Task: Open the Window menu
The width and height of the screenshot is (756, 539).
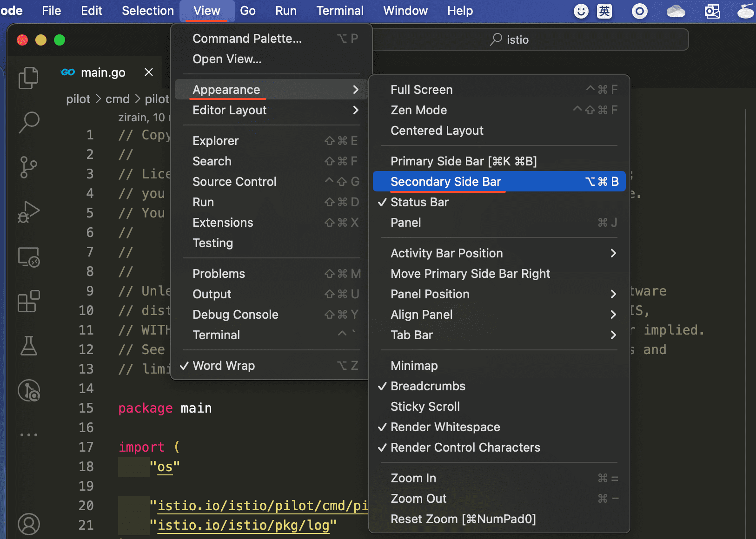Action: tap(405, 11)
